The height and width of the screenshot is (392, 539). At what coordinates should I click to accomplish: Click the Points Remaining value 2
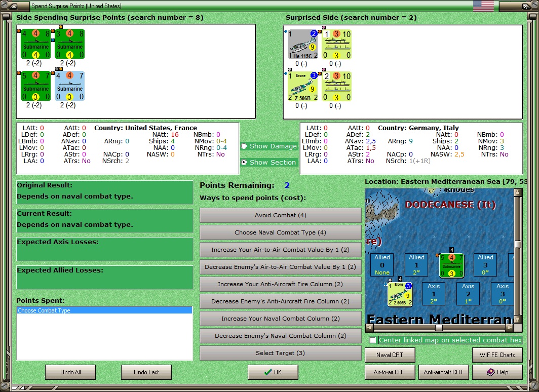point(287,185)
